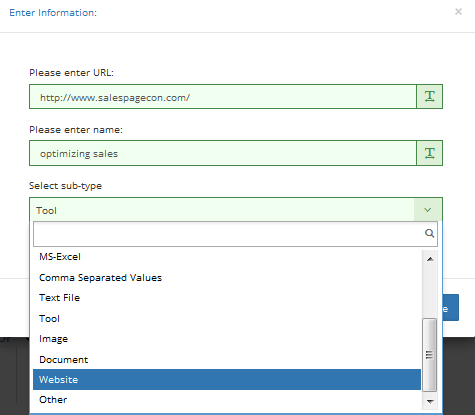
Task: Click the scrollbar down arrow in list
Action: (x=430, y=401)
